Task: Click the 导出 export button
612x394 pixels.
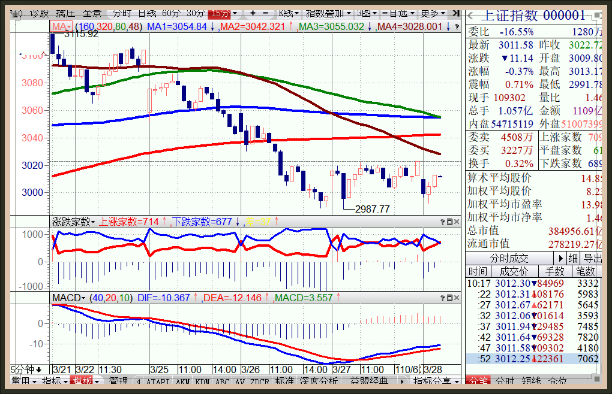Action: (x=592, y=259)
